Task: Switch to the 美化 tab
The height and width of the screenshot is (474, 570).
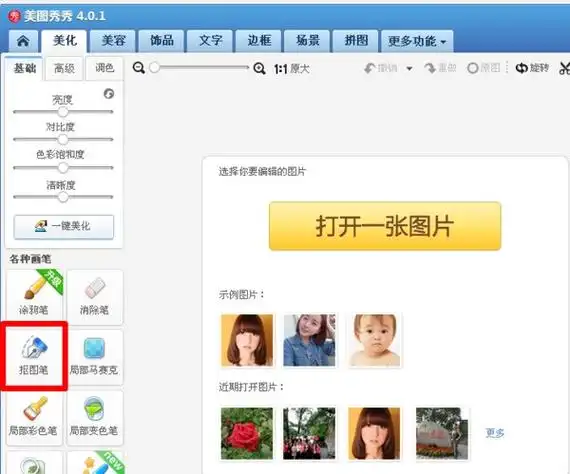Action: pyautogui.click(x=64, y=41)
